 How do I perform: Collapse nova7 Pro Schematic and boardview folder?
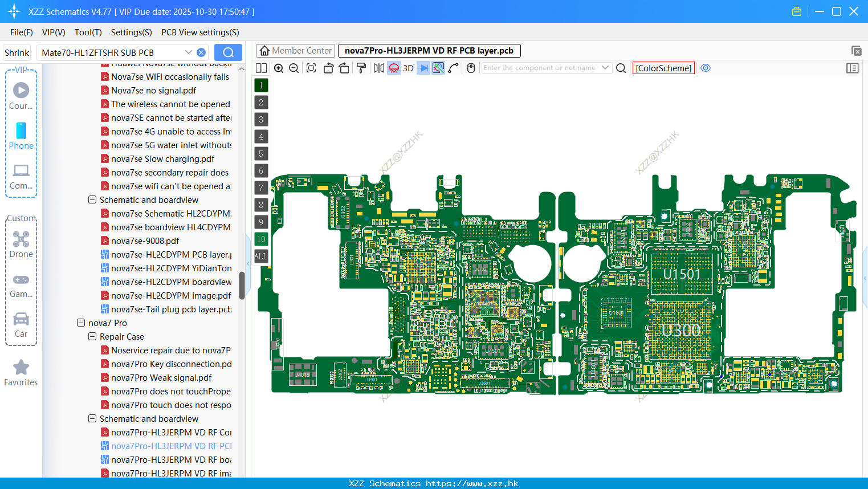[x=92, y=419]
